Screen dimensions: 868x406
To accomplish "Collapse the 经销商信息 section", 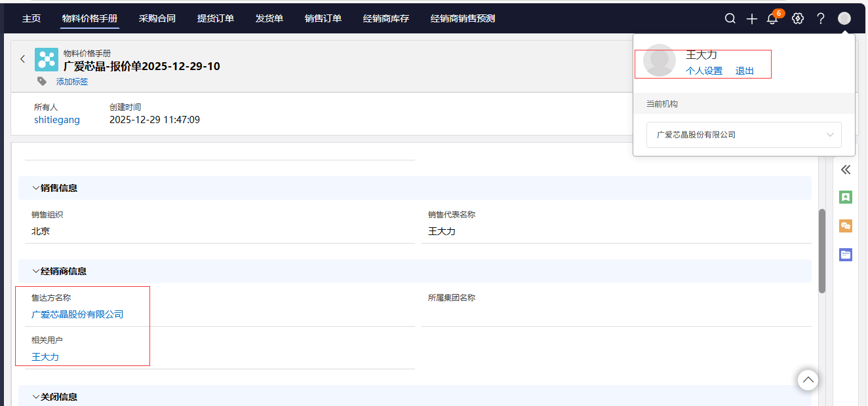I will 36,271.
